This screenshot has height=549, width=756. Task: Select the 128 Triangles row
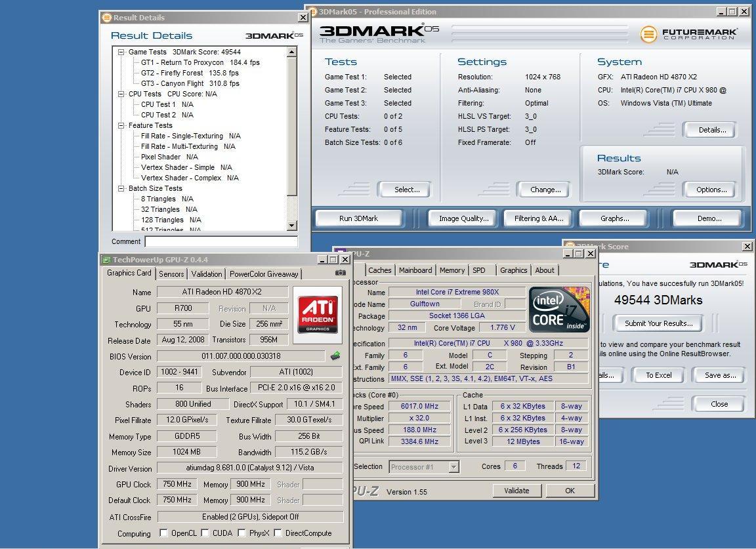tap(171, 220)
